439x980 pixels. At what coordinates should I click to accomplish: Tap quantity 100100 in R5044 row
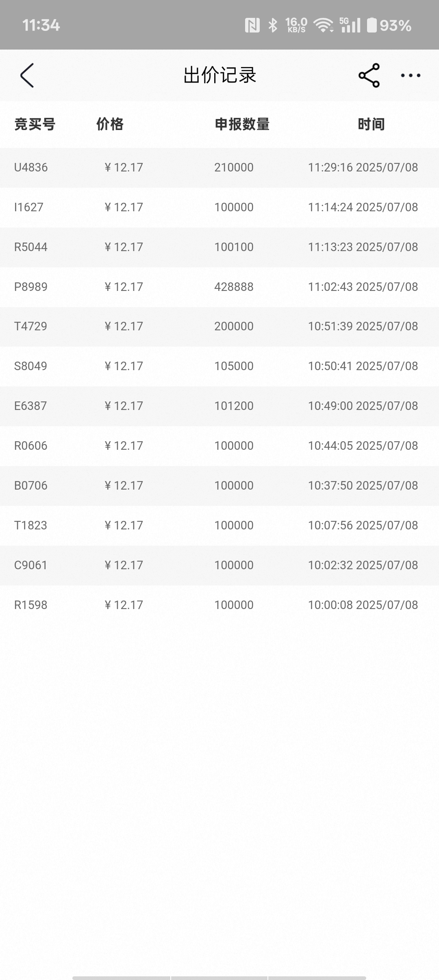[x=234, y=247]
